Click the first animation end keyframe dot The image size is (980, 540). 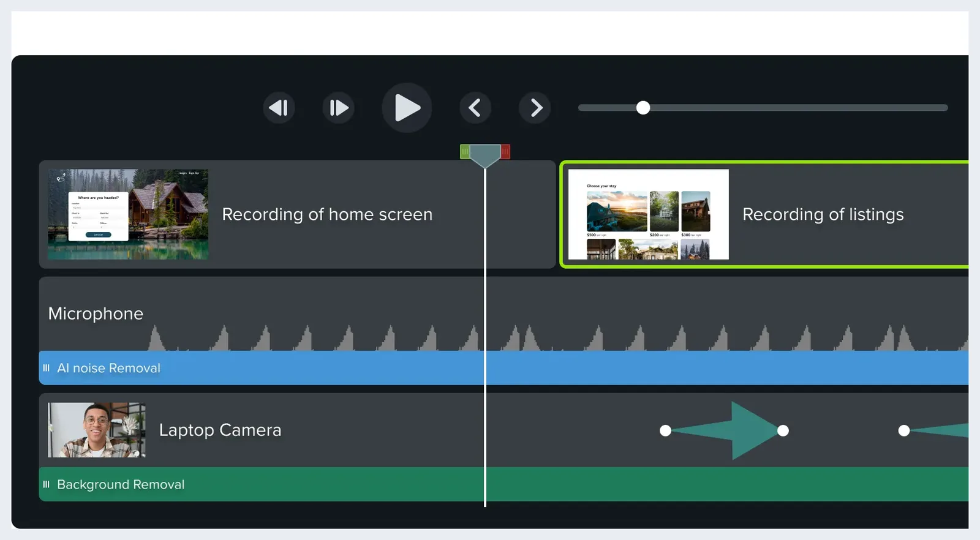783,430
